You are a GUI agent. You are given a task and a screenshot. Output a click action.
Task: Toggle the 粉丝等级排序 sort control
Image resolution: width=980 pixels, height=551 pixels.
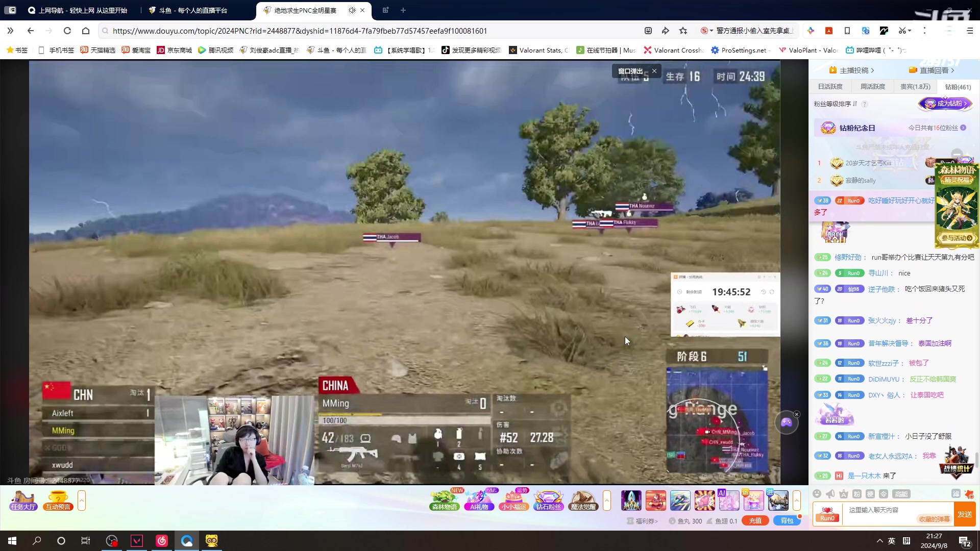tap(836, 104)
